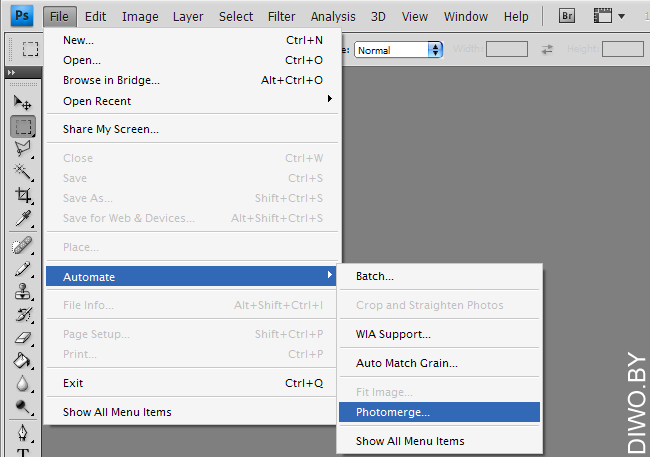Select the Crop tool
Viewport: 650px width, 457px height.
tap(22, 195)
